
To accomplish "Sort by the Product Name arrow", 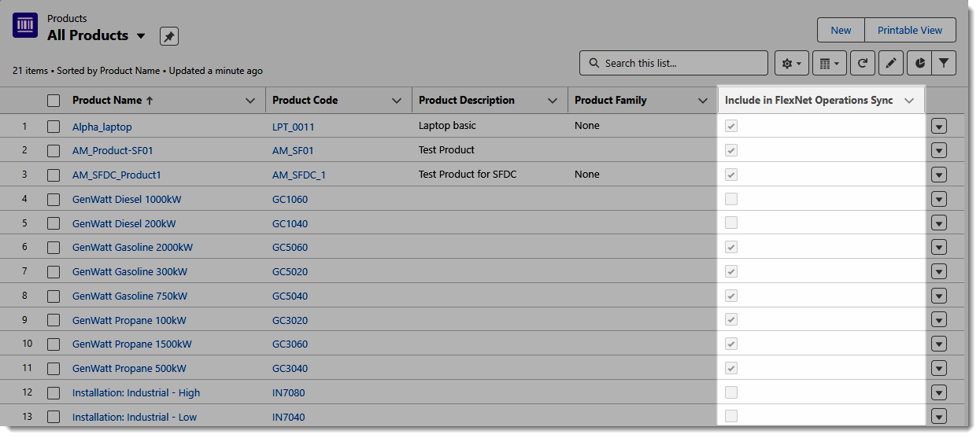I will point(150,101).
